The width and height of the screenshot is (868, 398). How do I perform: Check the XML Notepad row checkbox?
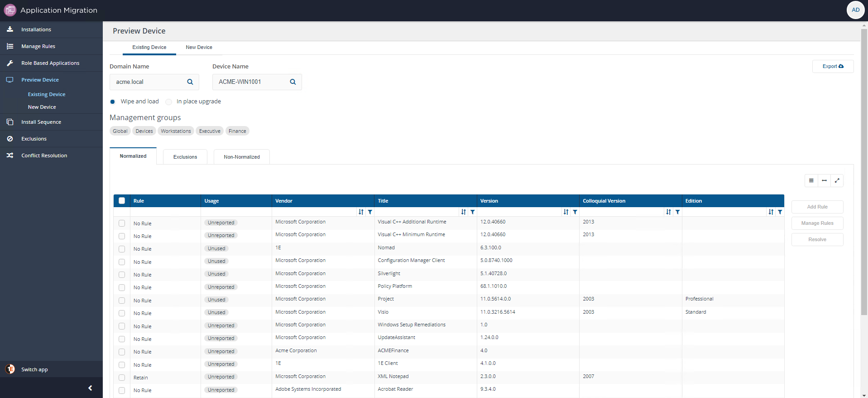(122, 378)
